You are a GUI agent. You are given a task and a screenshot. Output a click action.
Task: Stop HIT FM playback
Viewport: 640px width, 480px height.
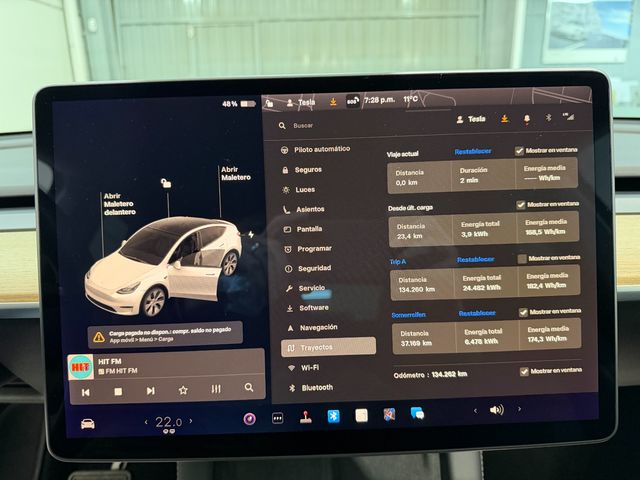118,391
